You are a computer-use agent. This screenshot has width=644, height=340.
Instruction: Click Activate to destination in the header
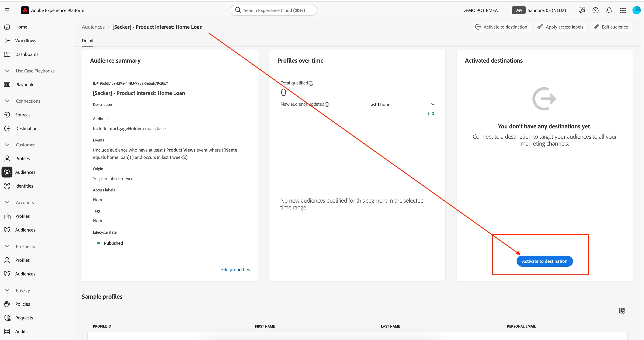[502, 27]
